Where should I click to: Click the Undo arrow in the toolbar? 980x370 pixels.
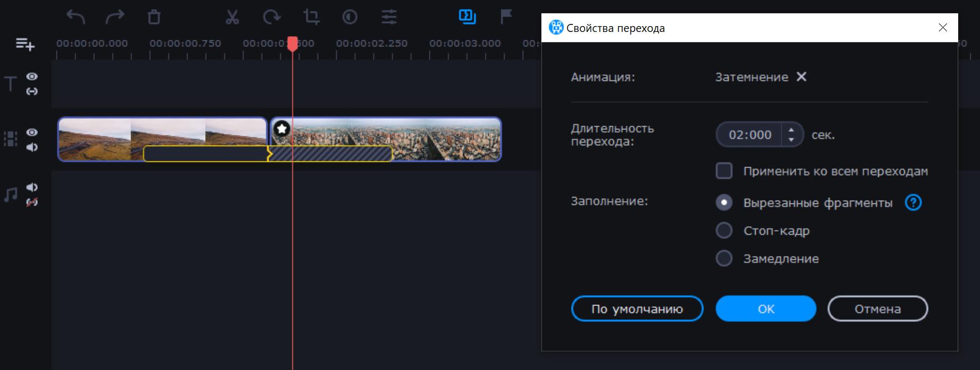pos(76,17)
